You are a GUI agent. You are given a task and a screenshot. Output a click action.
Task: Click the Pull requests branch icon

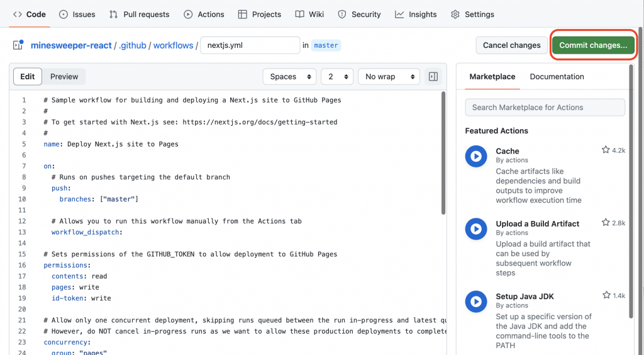tap(113, 14)
